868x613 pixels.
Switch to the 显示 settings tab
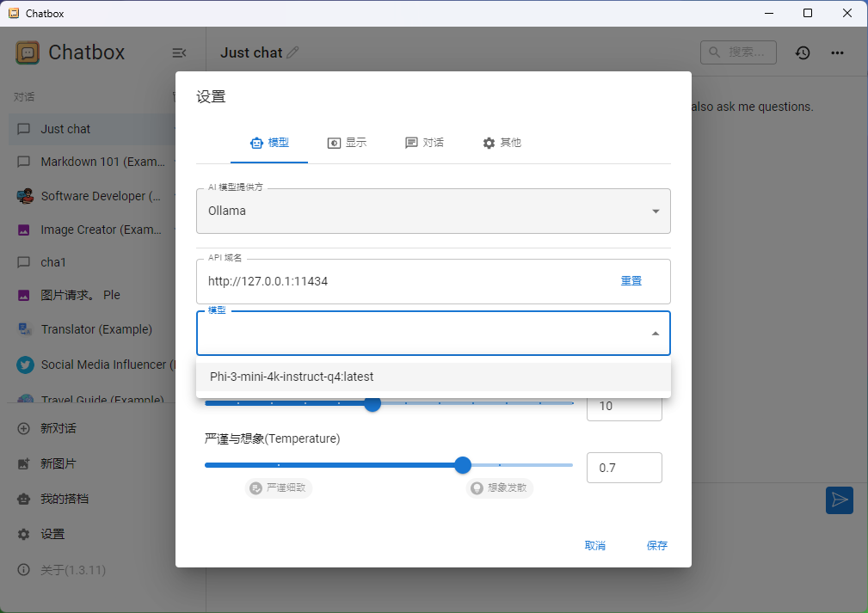point(347,143)
